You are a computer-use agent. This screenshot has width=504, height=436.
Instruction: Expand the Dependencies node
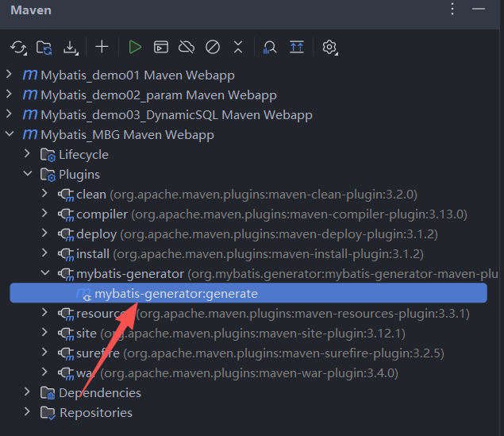[x=27, y=392]
